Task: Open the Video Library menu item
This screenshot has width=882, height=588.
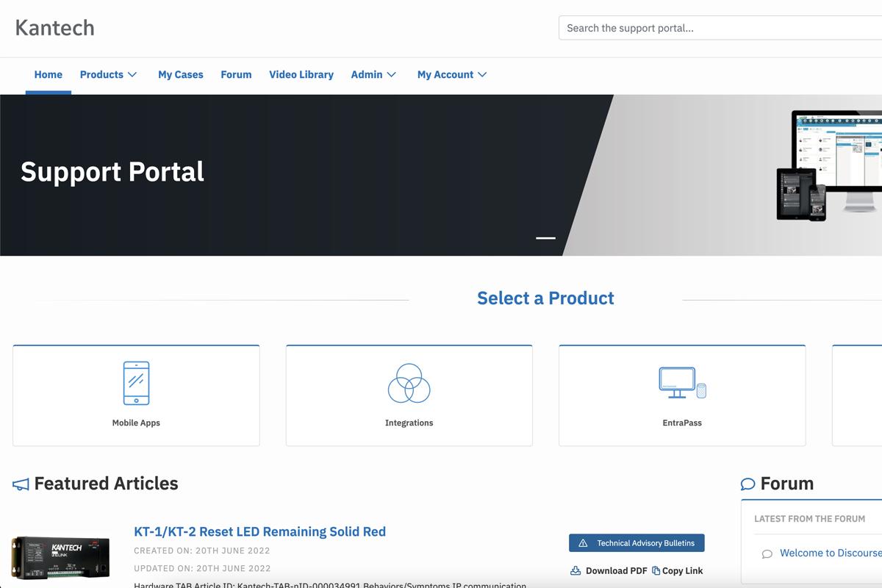Action: [x=301, y=74]
